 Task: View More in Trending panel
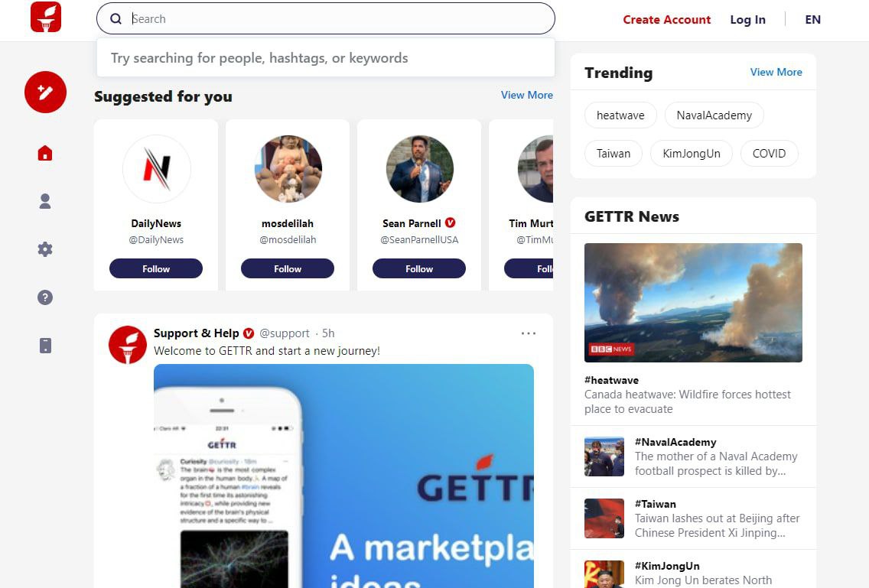pyautogui.click(x=776, y=72)
